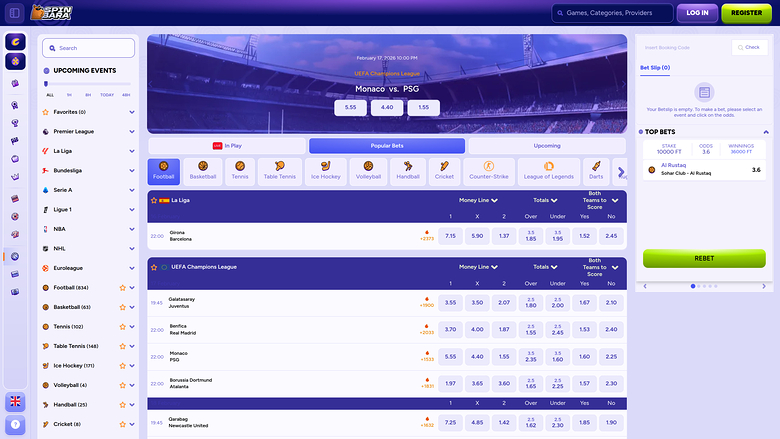Open the help question mark icon

click(x=15, y=425)
